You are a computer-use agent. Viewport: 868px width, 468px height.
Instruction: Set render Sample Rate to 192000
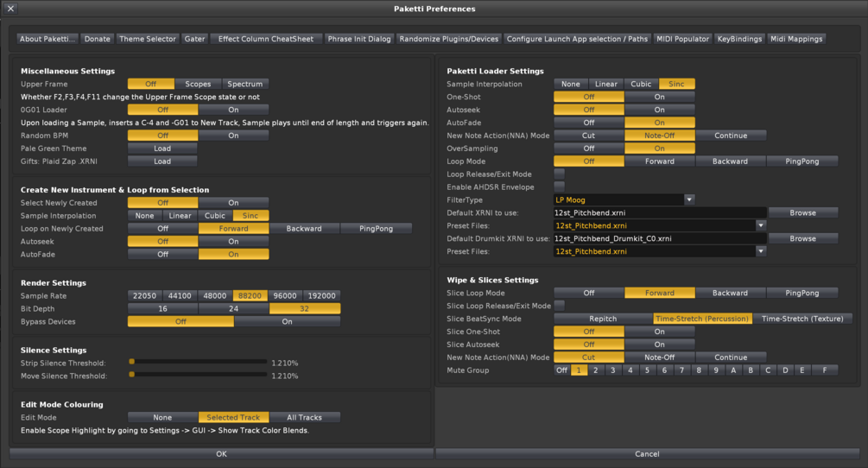coord(321,296)
